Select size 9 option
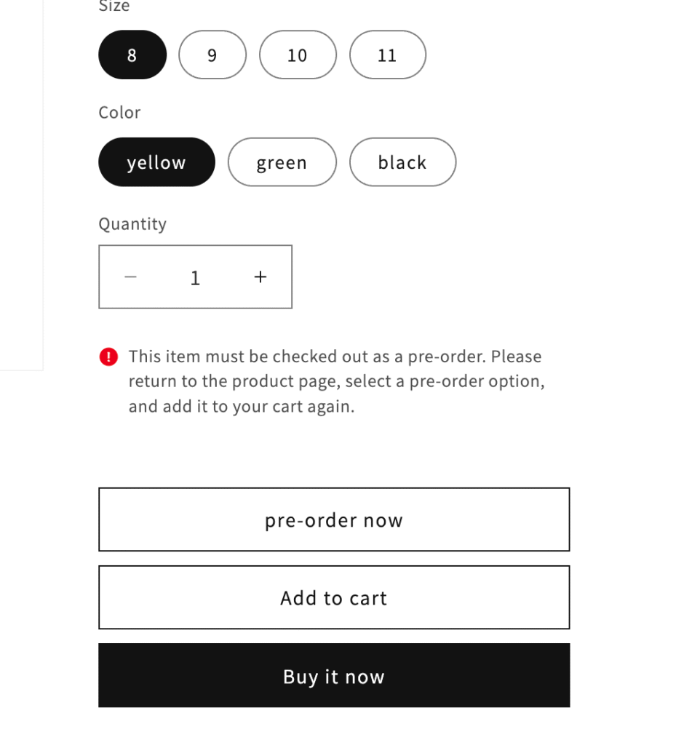 [212, 55]
